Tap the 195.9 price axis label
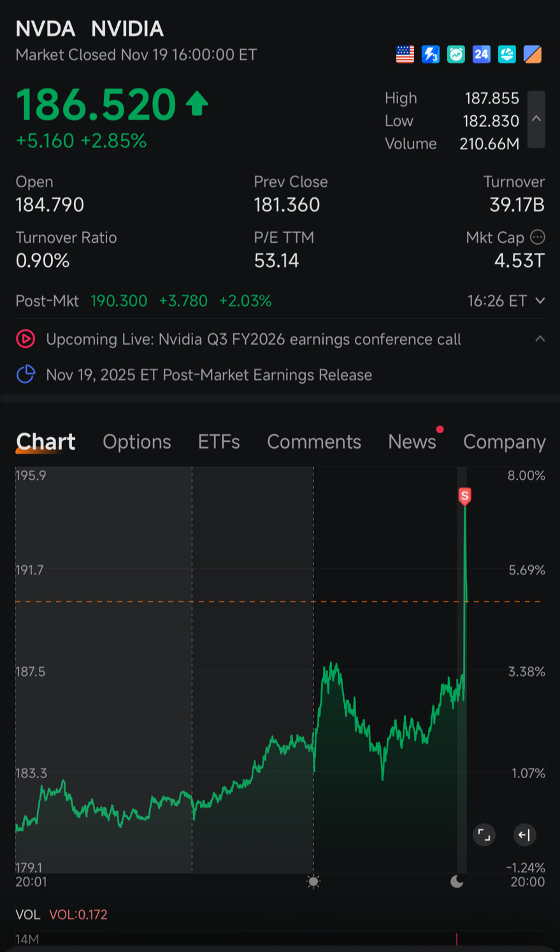The image size is (560, 952). 31,475
